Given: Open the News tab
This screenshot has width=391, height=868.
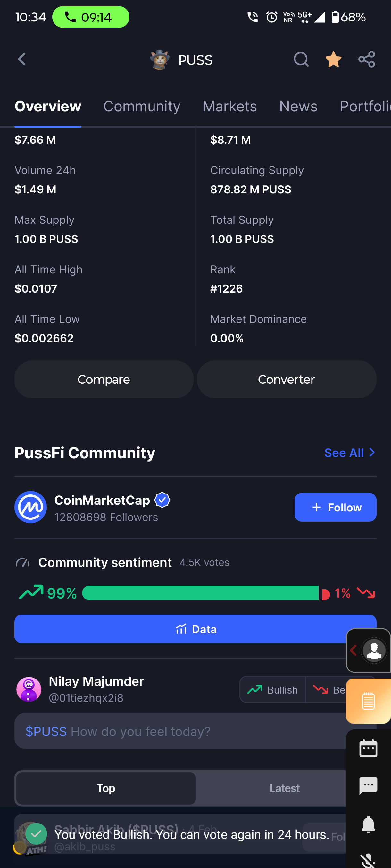Looking at the screenshot, I should [x=298, y=106].
